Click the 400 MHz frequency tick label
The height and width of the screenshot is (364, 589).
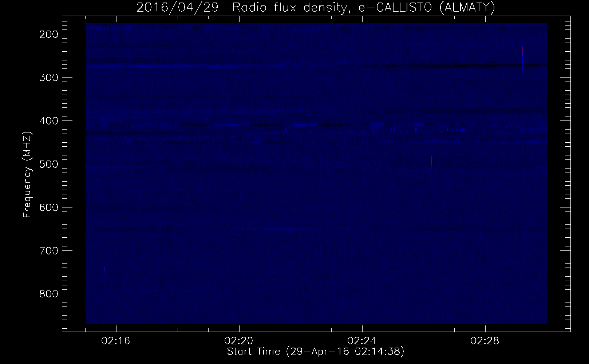48,120
